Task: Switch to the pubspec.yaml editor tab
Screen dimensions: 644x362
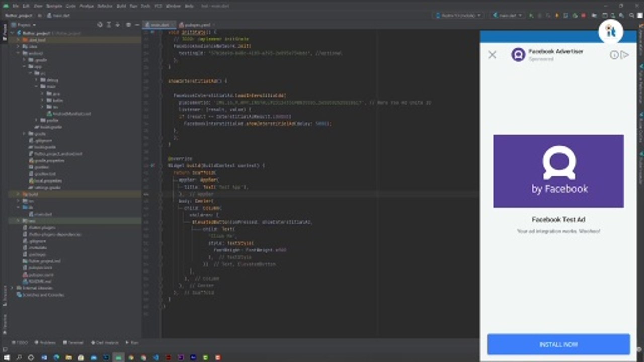Action: pos(197,25)
